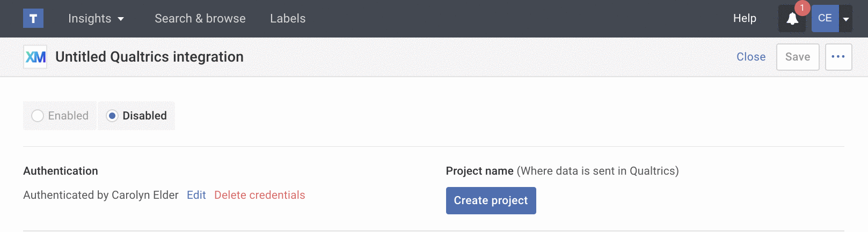The image size is (868, 232).
Task: Open the three-dot more options menu
Action: point(838,57)
